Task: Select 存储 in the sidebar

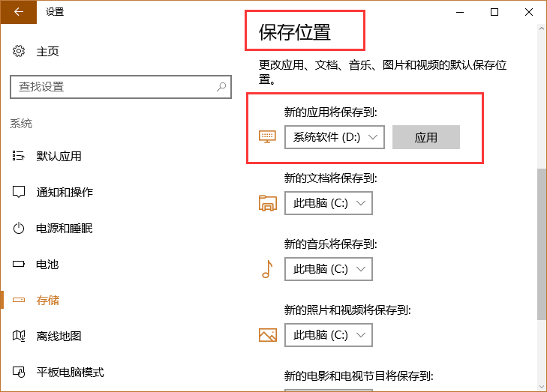Action: (x=48, y=300)
